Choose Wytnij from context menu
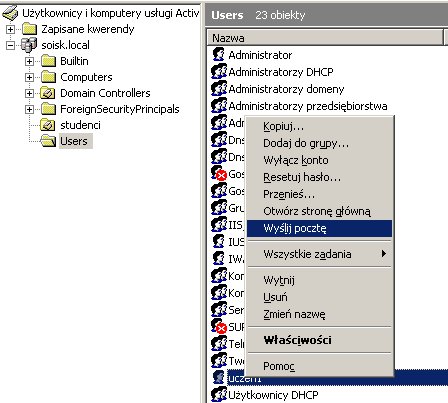The width and height of the screenshot is (448, 403). (319, 280)
